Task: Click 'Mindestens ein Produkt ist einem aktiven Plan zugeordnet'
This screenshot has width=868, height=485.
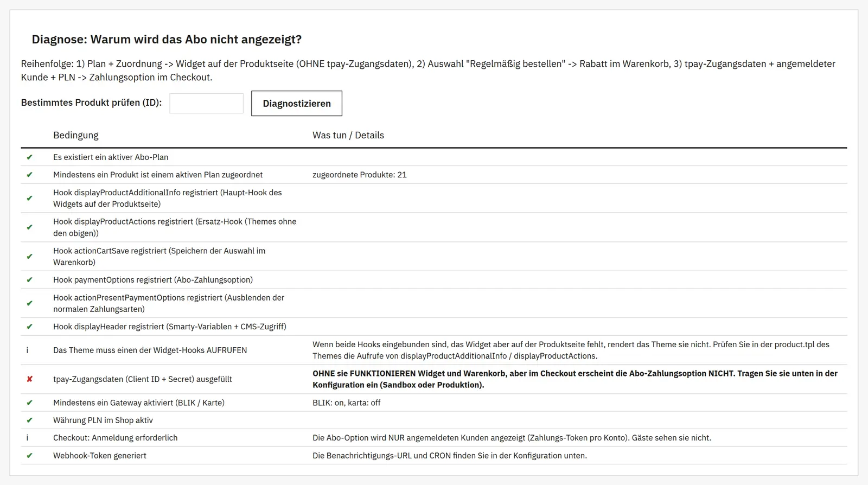Action: 158,175
